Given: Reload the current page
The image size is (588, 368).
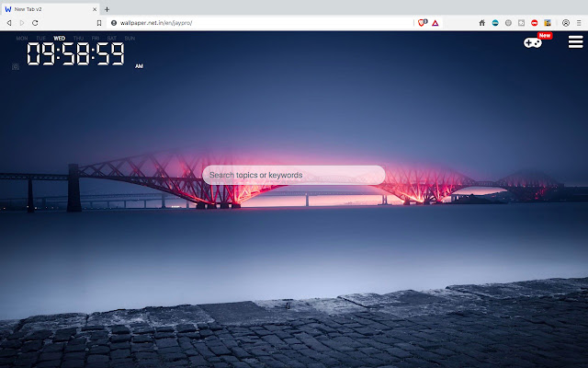Looking at the screenshot, I should coord(35,23).
